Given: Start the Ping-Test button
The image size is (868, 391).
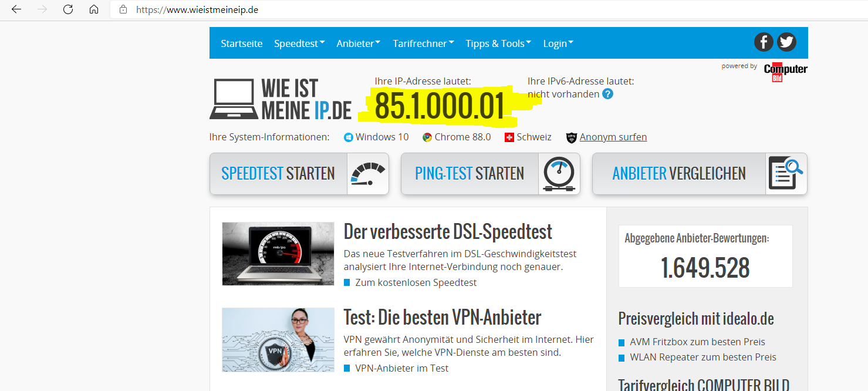Looking at the screenshot, I should point(490,174).
